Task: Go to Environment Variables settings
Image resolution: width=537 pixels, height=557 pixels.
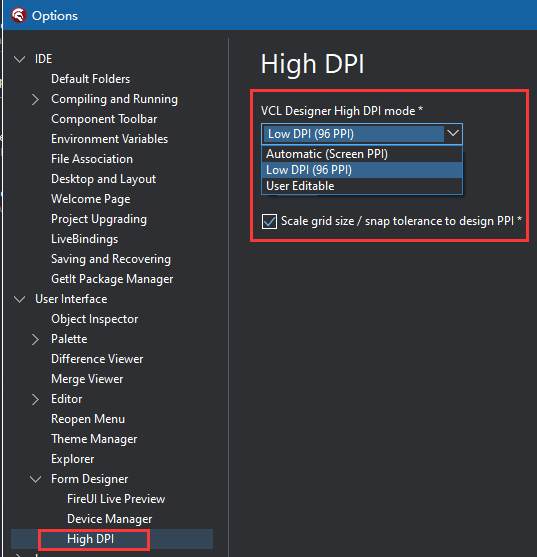Action: [x=109, y=139]
